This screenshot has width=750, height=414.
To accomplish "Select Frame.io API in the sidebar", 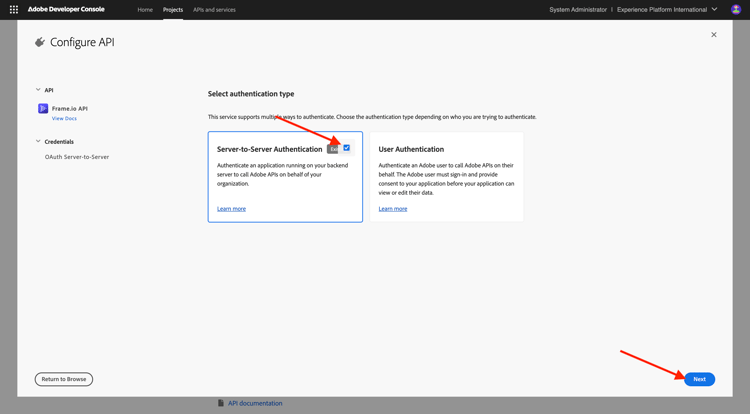I will pyautogui.click(x=70, y=109).
